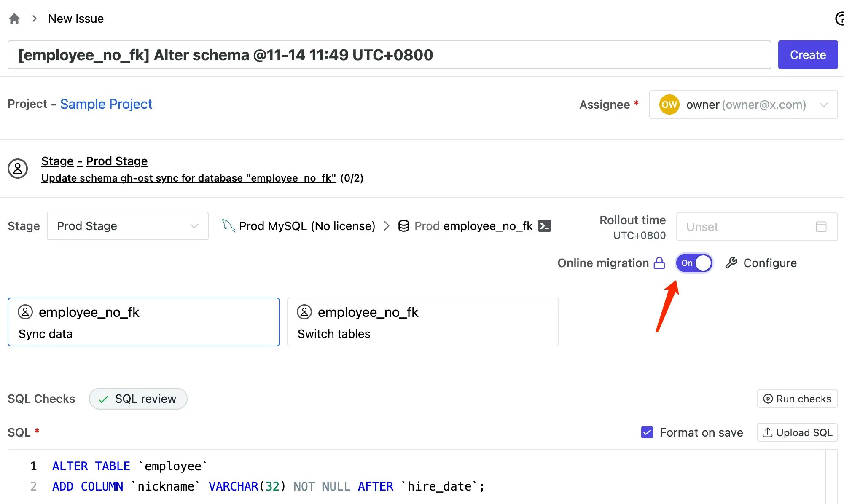Click the database icon before Prod employee_no_fk
Viewport: 844px width, 504px height.
[403, 226]
